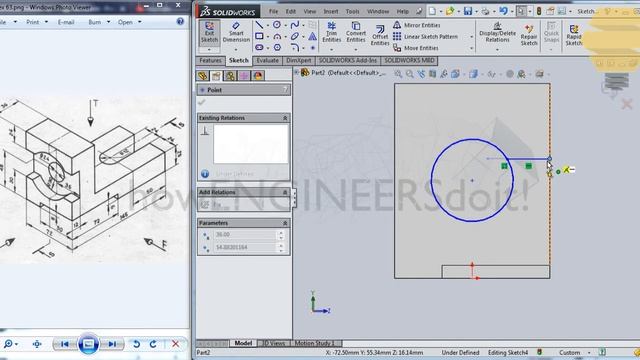Click Mirror Entities
This screenshot has width=640, height=360.
coord(417,25)
